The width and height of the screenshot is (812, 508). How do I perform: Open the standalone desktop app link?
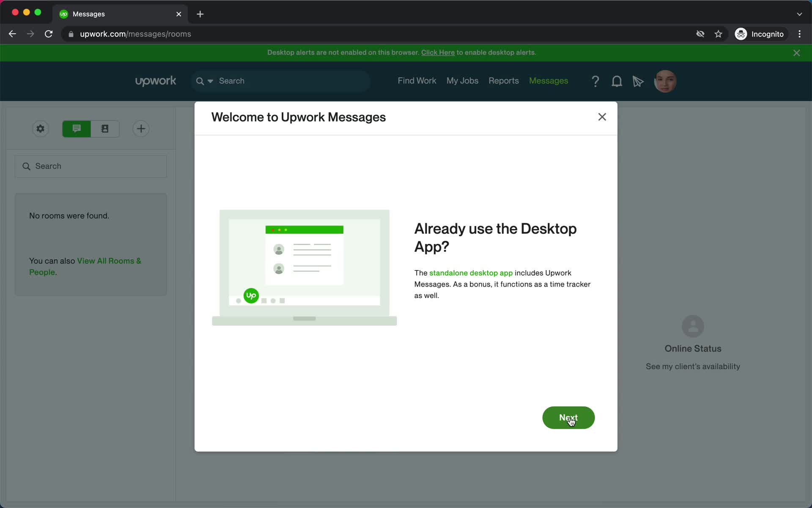pos(471,273)
